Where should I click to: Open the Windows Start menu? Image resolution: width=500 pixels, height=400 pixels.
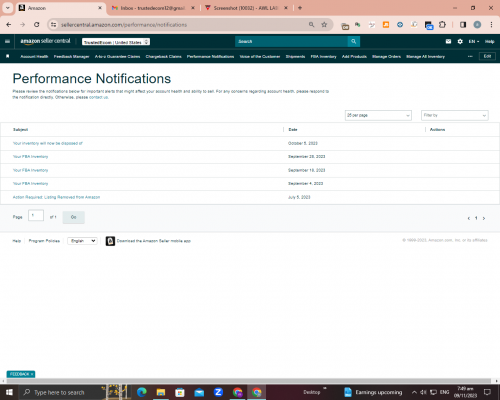[9, 392]
